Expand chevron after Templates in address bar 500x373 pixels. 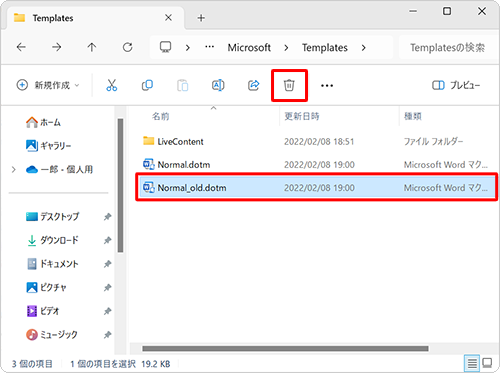point(363,48)
